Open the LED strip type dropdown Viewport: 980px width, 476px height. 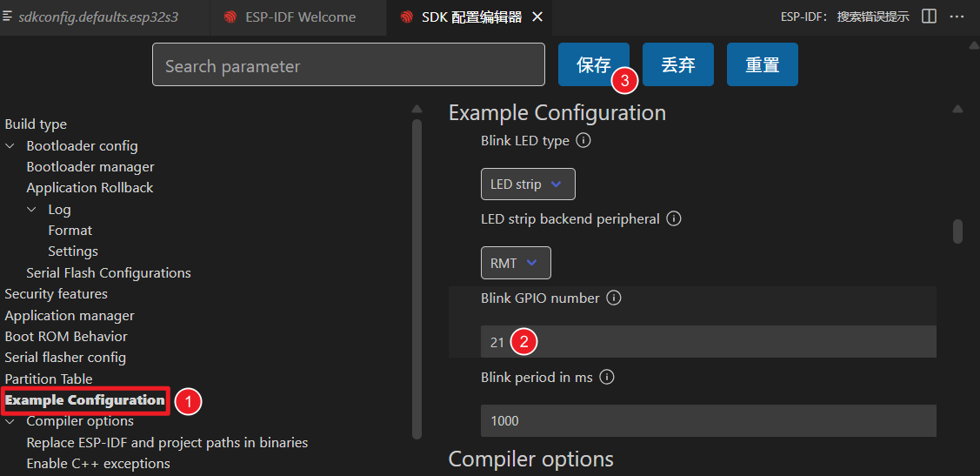528,184
